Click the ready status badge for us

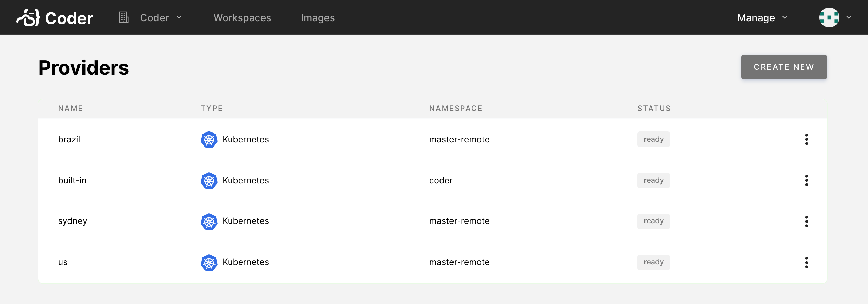pos(653,262)
